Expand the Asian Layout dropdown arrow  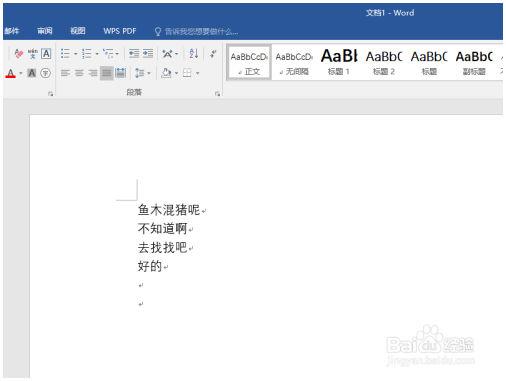(176, 53)
